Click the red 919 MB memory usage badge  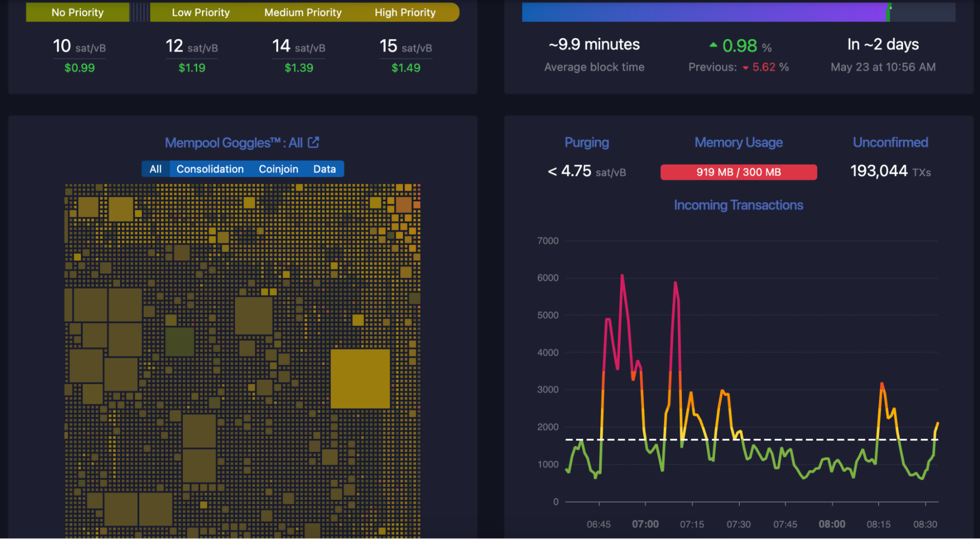pyautogui.click(x=738, y=172)
